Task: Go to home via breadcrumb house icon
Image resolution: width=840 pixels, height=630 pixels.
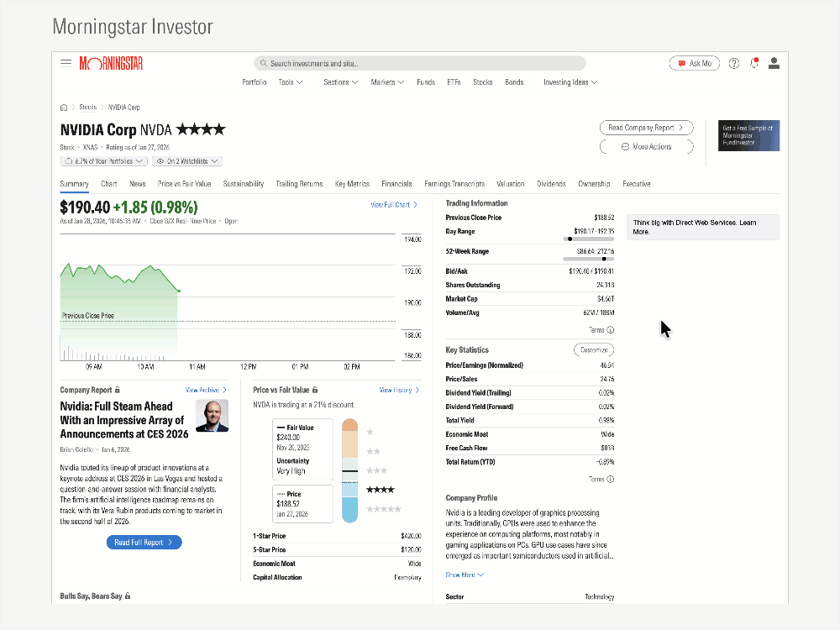Action: click(64, 108)
